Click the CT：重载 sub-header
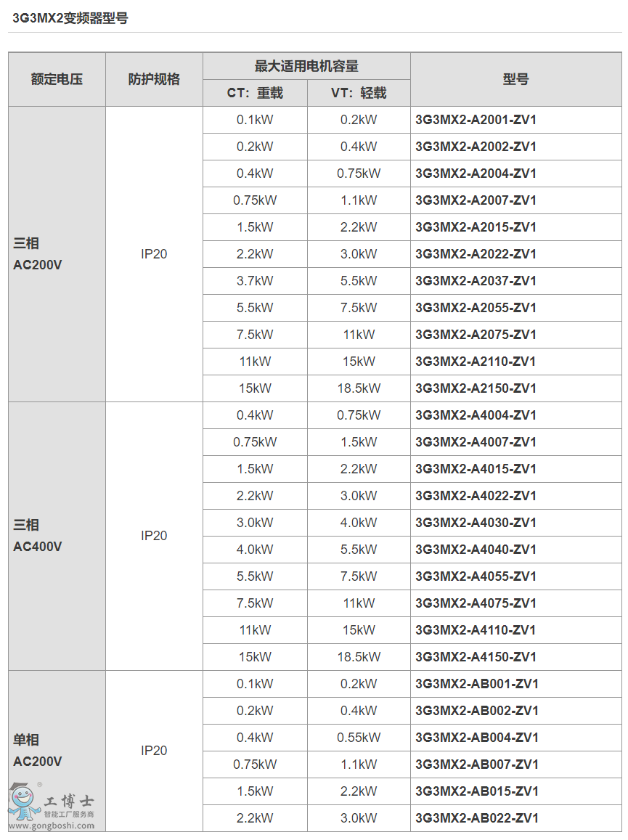628x840 pixels. pyautogui.click(x=255, y=93)
